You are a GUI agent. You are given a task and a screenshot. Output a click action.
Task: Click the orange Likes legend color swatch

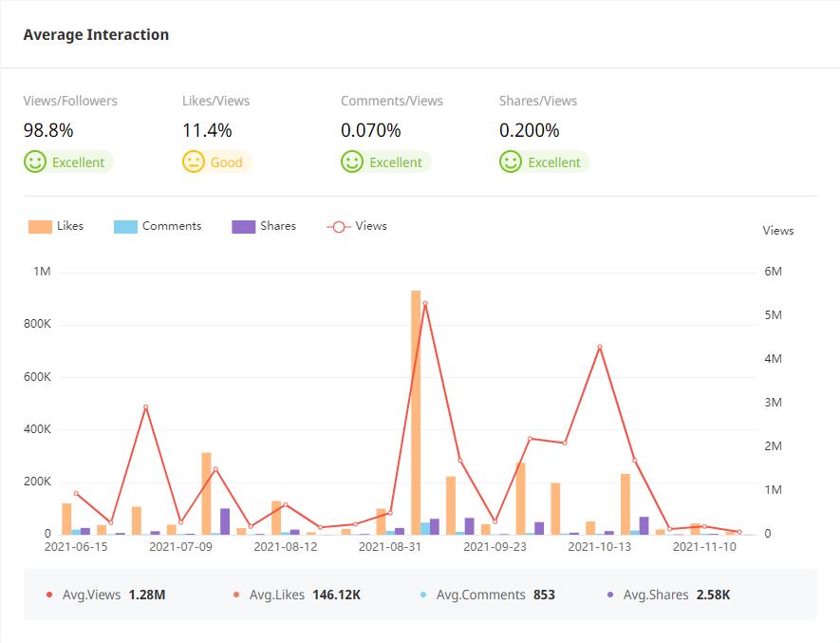click(x=40, y=227)
